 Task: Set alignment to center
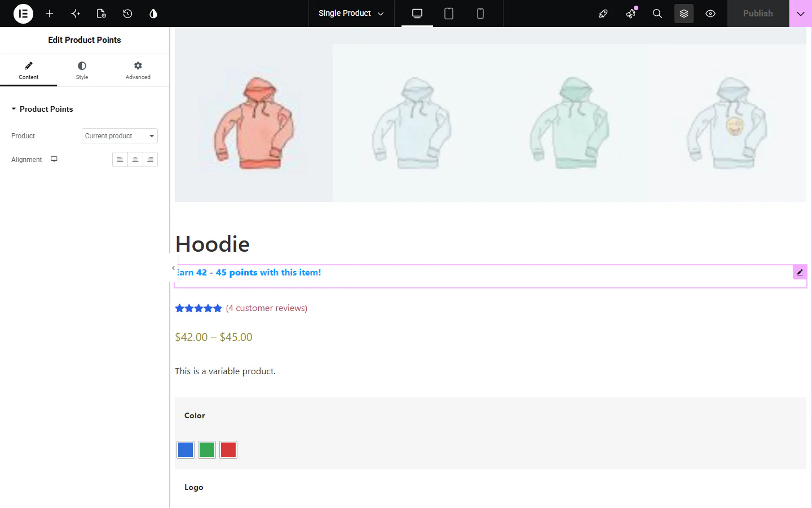(135, 160)
